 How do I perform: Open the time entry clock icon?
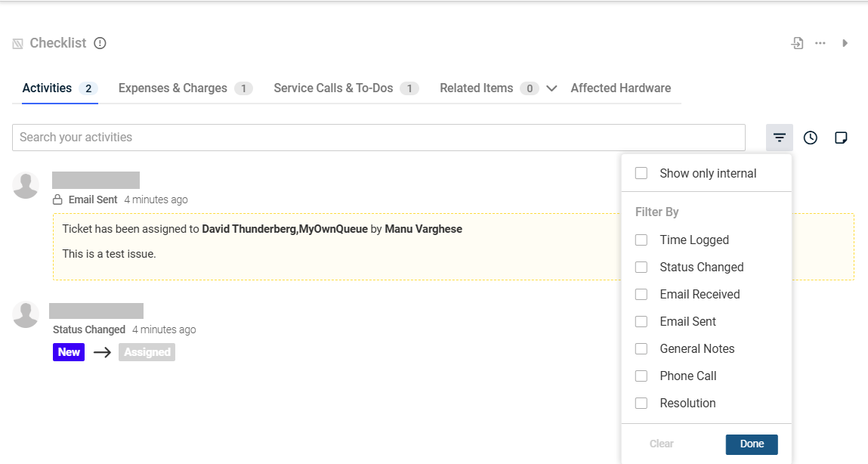coord(810,138)
